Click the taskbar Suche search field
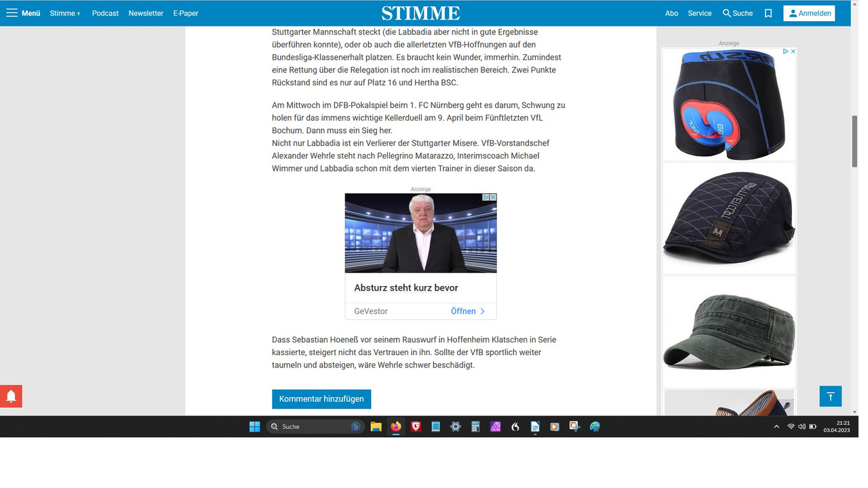 (x=315, y=426)
